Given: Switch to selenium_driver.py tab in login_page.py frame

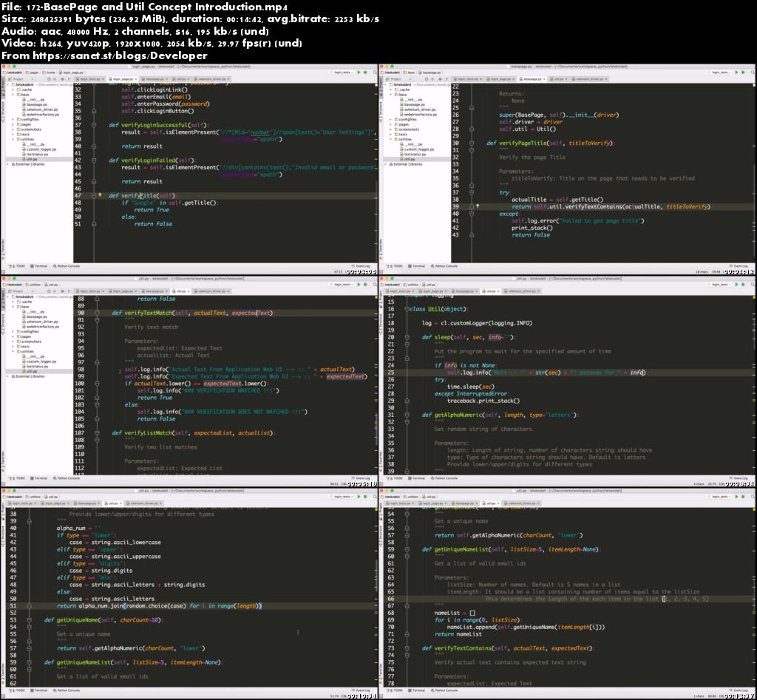Looking at the screenshot, I should click(x=213, y=78).
